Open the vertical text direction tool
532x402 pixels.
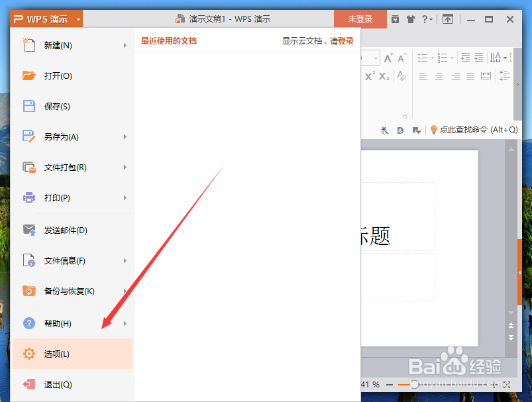(496, 57)
